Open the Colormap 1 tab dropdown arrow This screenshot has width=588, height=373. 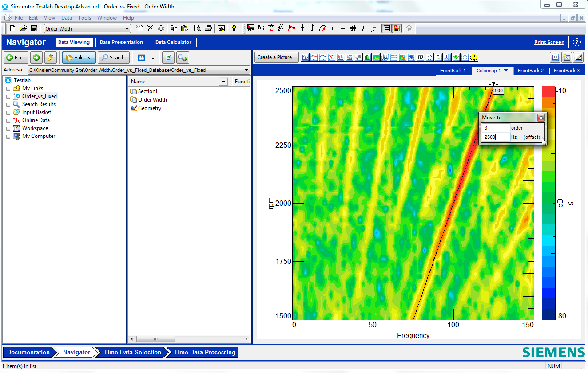(x=505, y=71)
